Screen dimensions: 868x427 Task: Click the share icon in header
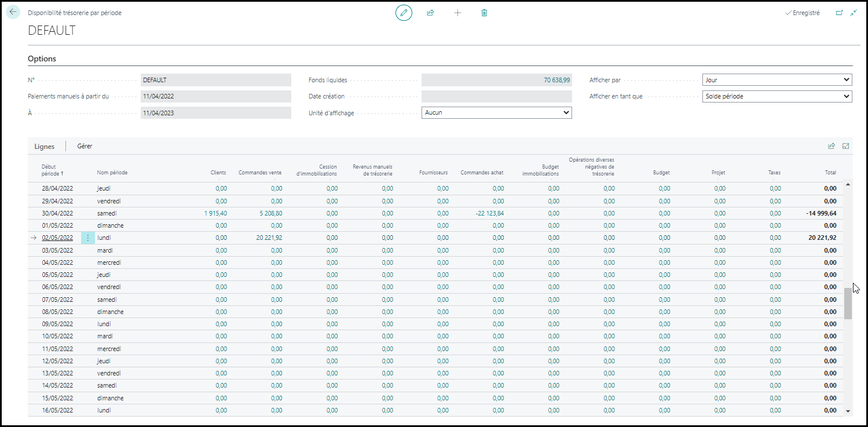[x=430, y=13]
